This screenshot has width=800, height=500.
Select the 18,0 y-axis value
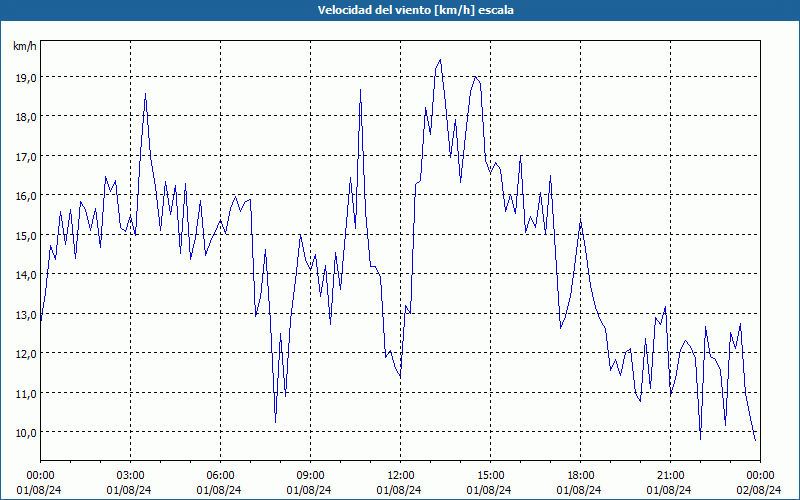pos(24,117)
